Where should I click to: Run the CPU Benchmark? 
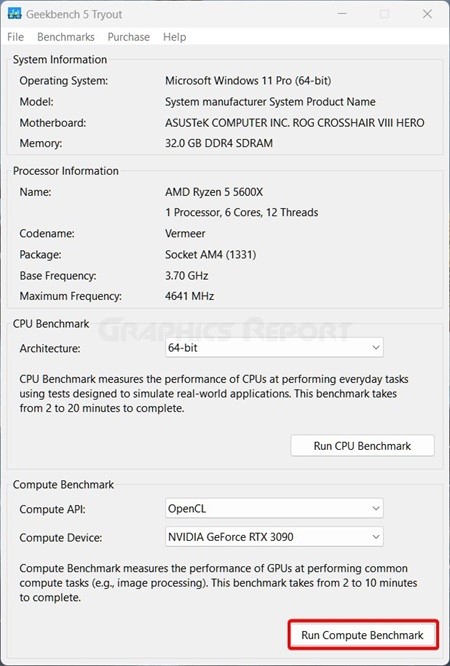pos(362,446)
